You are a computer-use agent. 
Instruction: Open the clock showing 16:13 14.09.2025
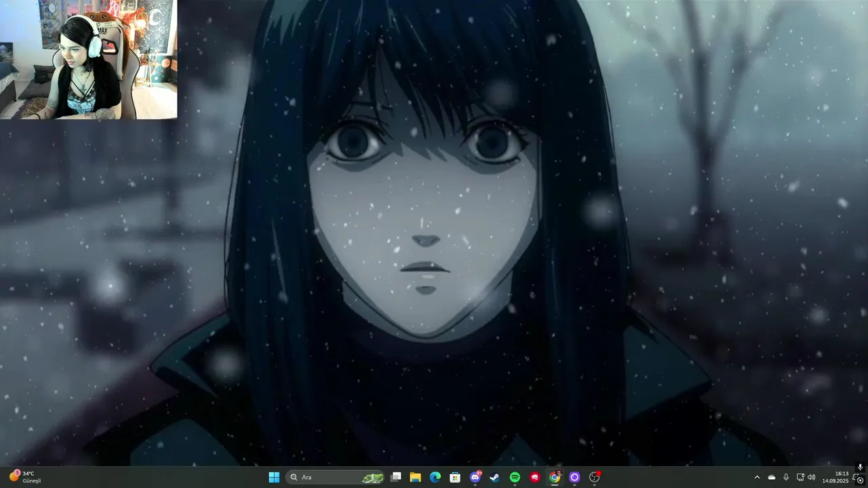click(835, 477)
